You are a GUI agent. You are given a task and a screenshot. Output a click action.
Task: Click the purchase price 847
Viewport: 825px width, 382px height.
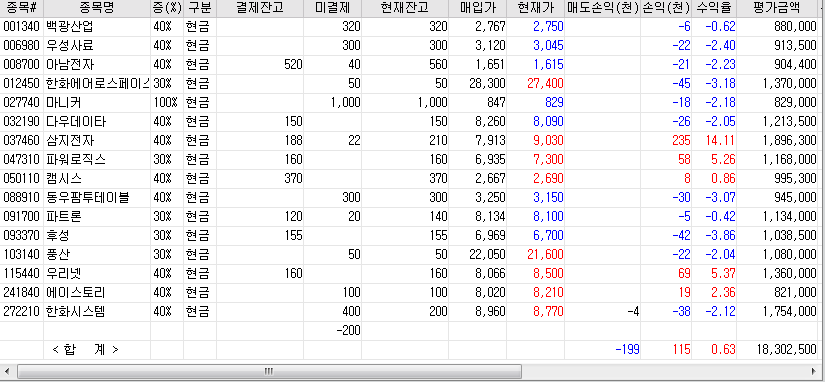point(495,103)
